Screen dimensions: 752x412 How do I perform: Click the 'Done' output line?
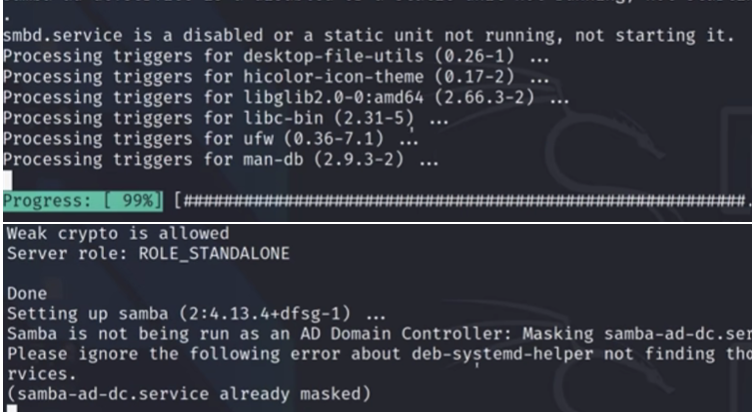click(x=27, y=294)
